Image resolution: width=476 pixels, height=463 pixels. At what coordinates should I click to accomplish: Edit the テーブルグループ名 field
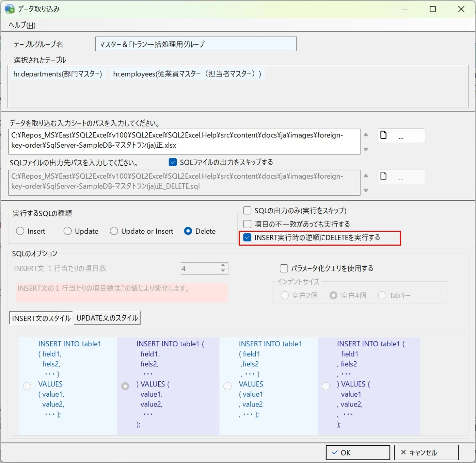196,44
